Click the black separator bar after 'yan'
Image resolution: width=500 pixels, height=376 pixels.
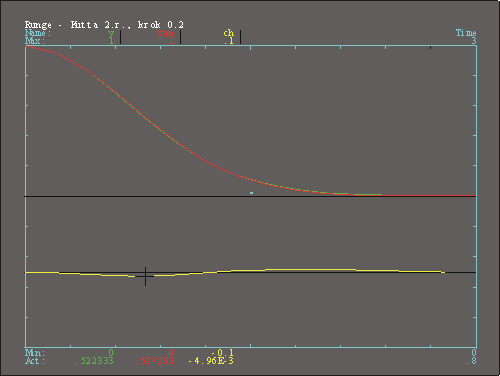(180, 37)
